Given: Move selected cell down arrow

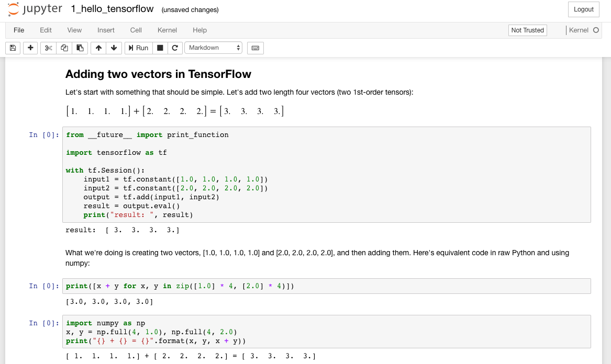Looking at the screenshot, I should pos(114,48).
